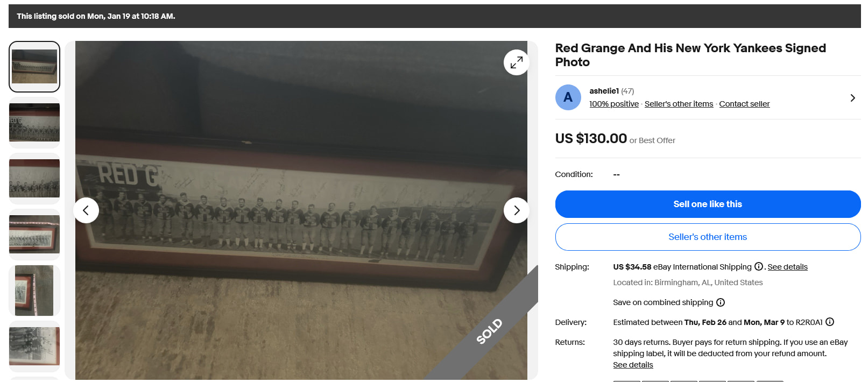868x382 pixels.
Task: Open info icon after delivery postal code R2R0A1
Action: tap(830, 322)
